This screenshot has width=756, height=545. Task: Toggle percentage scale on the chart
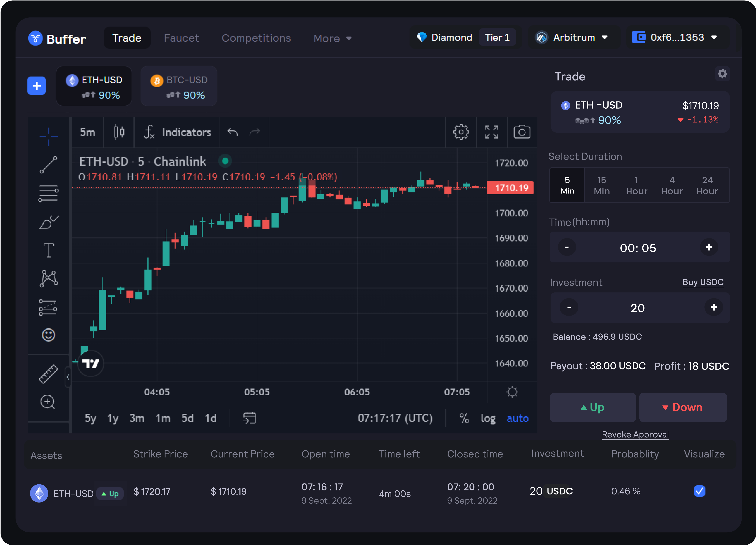[x=464, y=418]
